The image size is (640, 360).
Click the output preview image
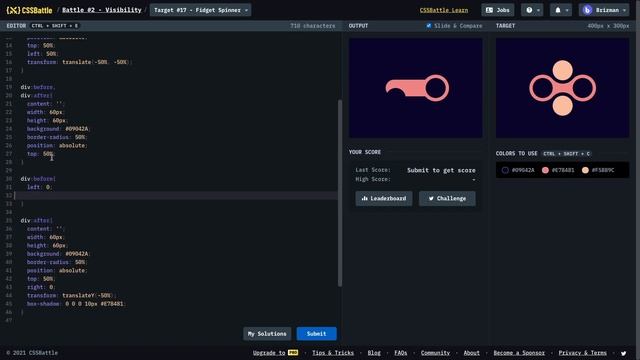tap(416, 88)
